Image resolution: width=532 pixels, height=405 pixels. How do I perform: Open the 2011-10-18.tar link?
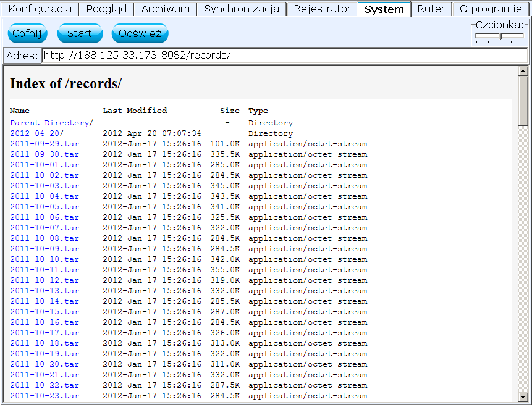click(44, 343)
